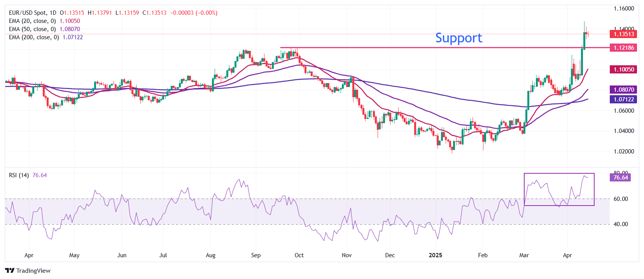The image size is (644, 279).
Task: Click the Aug label on time axis
Action: (x=210, y=255)
